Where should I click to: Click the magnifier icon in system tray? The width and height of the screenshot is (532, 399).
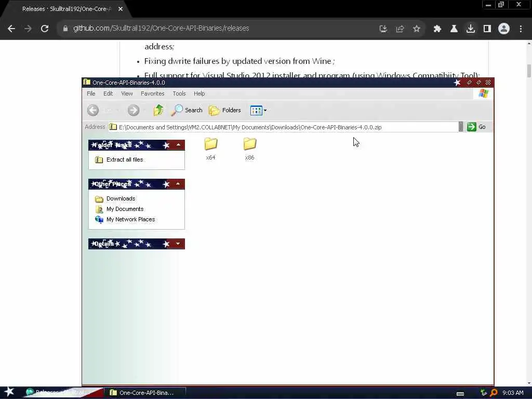494,393
